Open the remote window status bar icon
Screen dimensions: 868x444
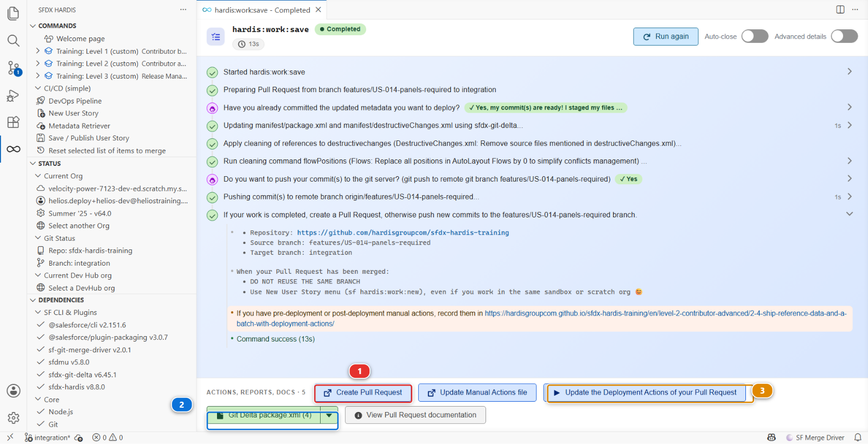(x=10, y=437)
